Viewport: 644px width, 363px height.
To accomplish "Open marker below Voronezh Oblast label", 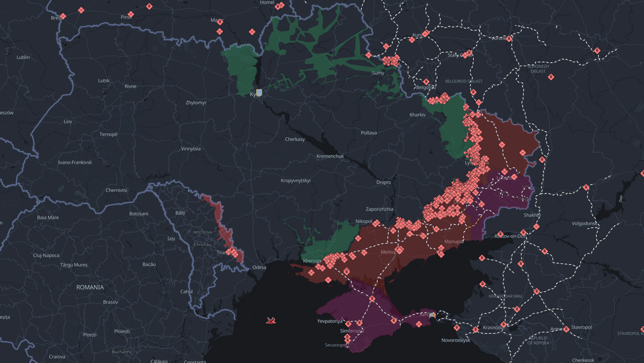I will 551,77.
